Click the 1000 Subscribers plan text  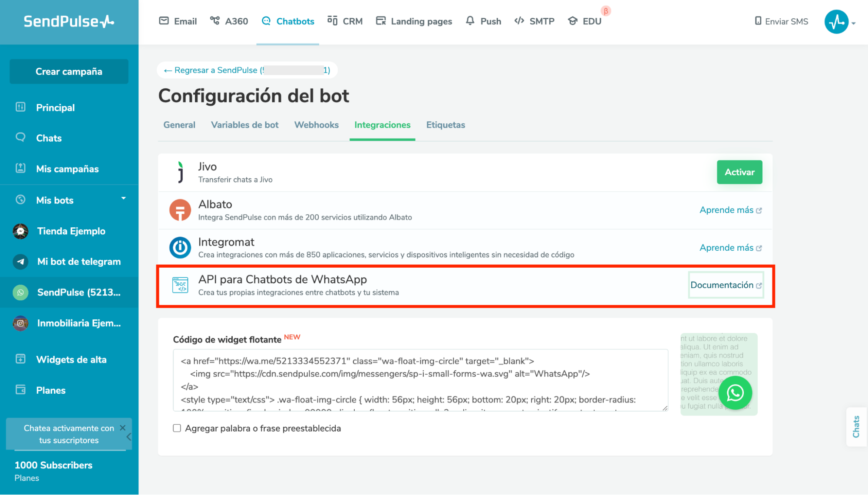tap(53, 465)
